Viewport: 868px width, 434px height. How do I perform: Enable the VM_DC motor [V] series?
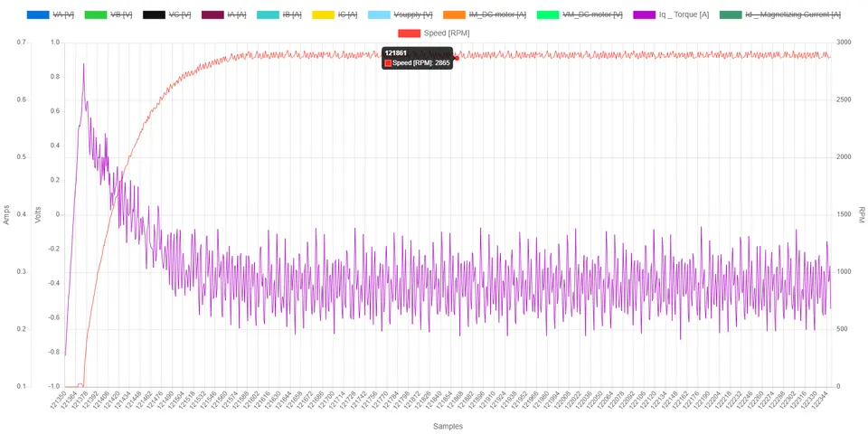581,14
